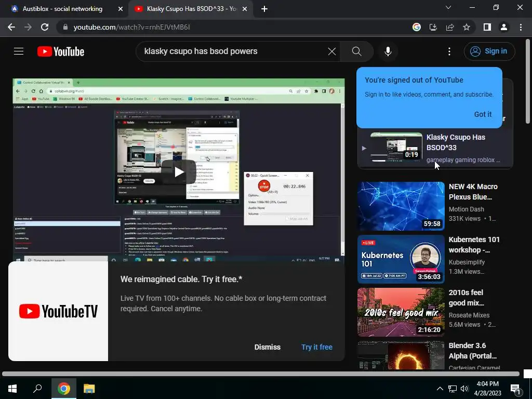Open the Klasky Csupo Has BSOD^33 title

[x=456, y=142]
